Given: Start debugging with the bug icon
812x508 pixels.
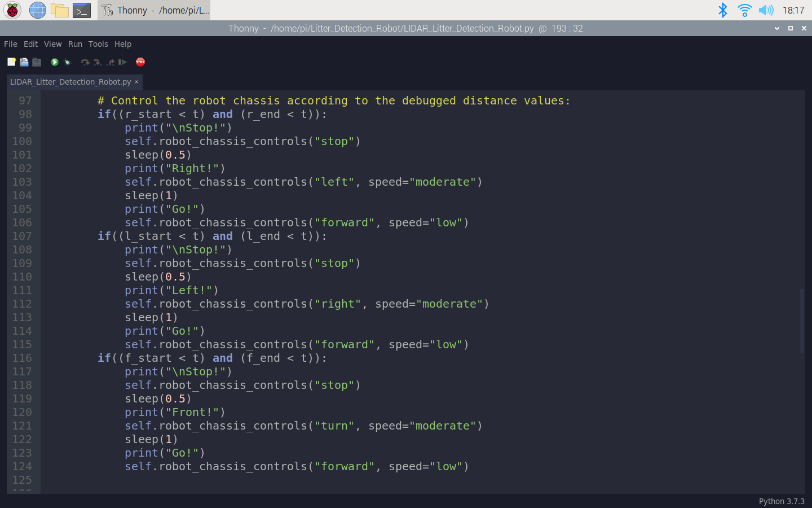Looking at the screenshot, I should pyautogui.click(x=68, y=62).
